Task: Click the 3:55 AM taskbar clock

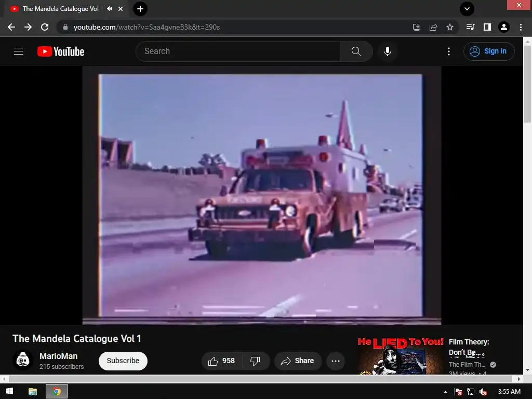Action: 509,392
